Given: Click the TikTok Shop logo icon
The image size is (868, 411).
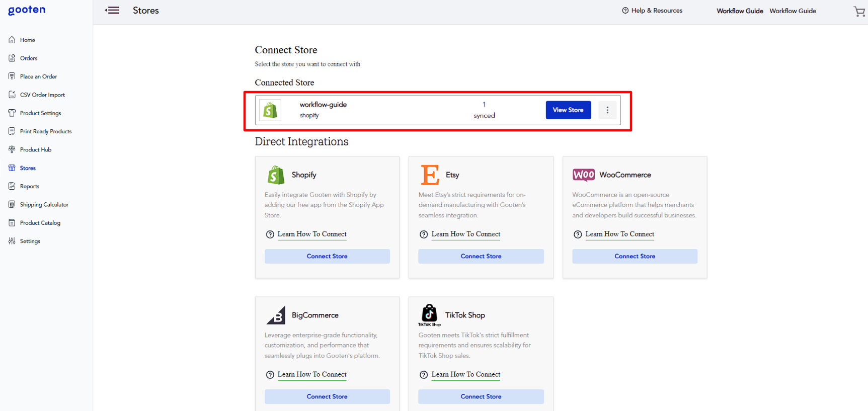Looking at the screenshot, I should coord(429,314).
